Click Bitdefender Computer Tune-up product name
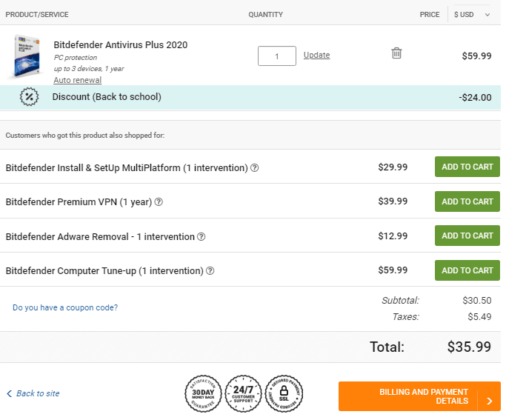Image resolution: width=506 pixels, height=420 pixels. (104, 271)
